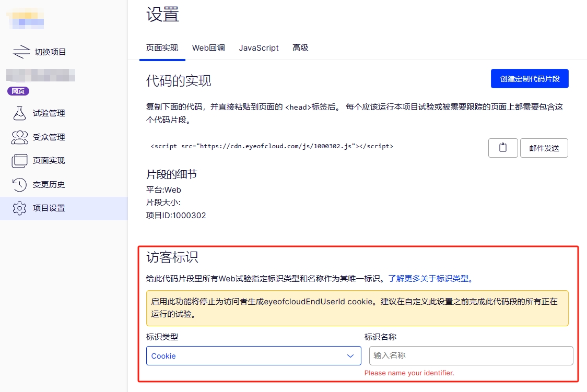Viewport: 587px width, 392px height.
Task: Switch to the JavaScript tab
Action: [x=259, y=48]
